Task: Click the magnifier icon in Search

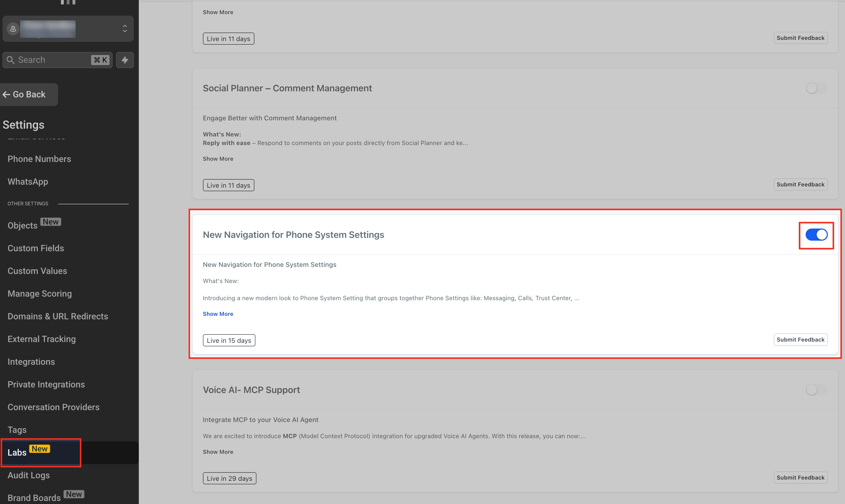Action: pos(11,60)
